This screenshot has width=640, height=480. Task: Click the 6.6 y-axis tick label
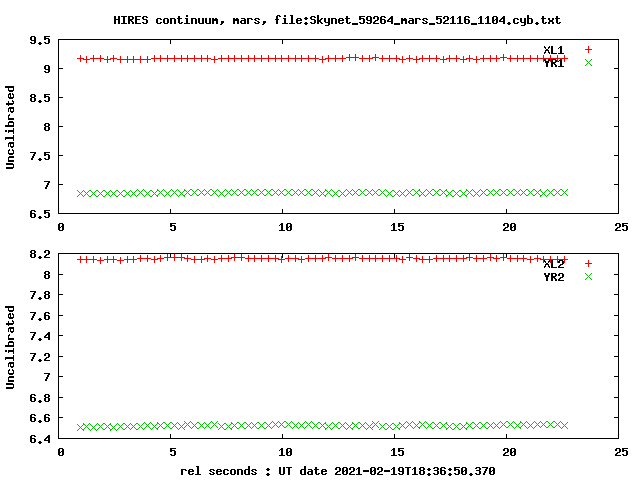click(40, 418)
